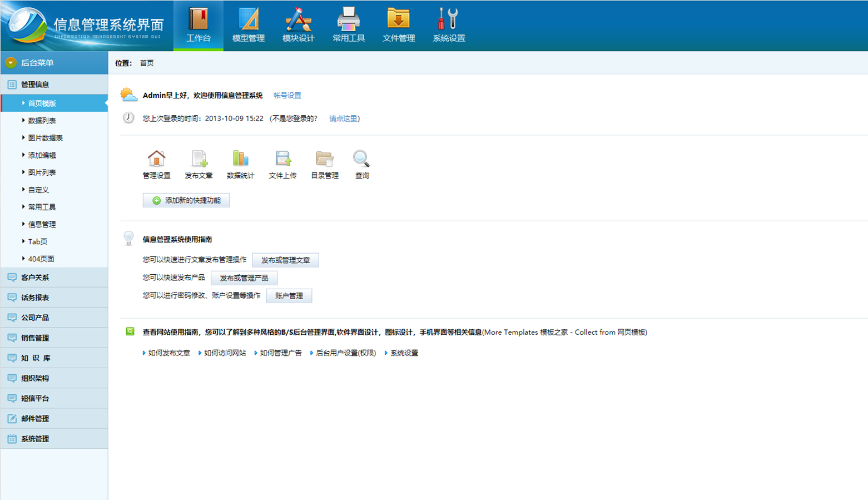Select the 文件管理 folder icon
The width and height of the screenshot is (868, 500).
click(x=398, y=19)
